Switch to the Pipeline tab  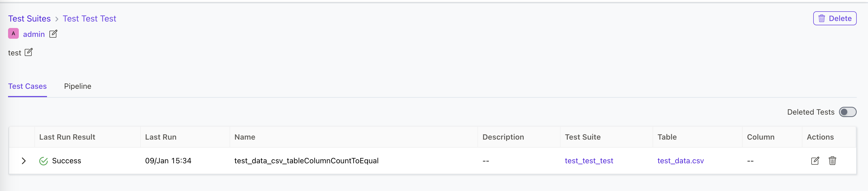pyautogui.click(x=78, y=86)
